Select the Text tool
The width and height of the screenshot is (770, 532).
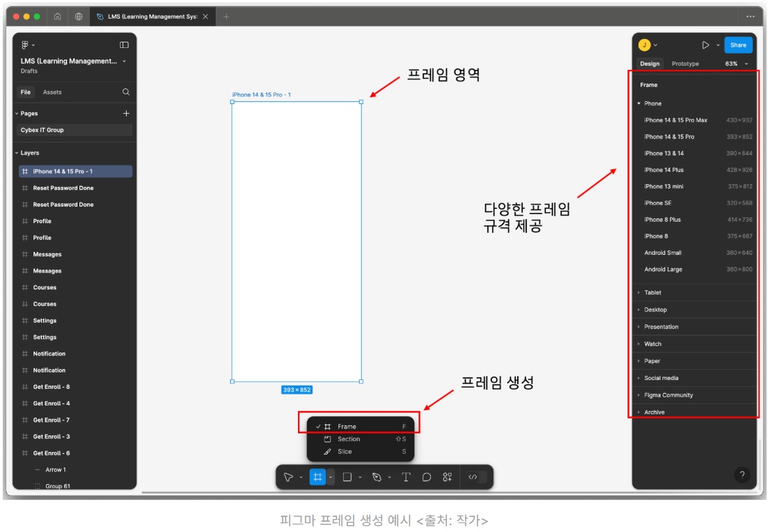point(406,477)
